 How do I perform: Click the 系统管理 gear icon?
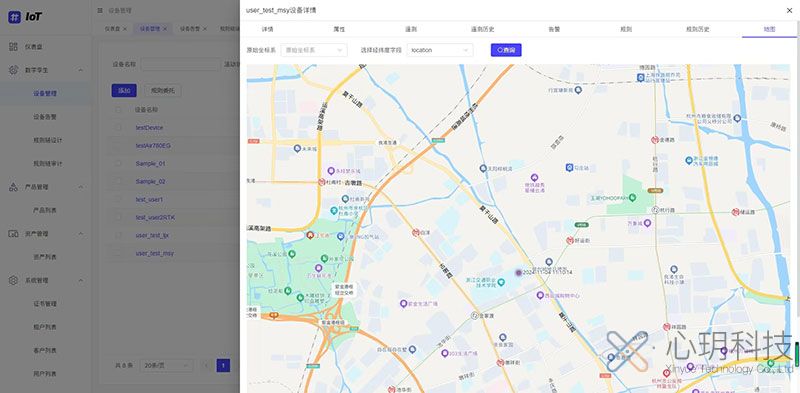[13, 280]
